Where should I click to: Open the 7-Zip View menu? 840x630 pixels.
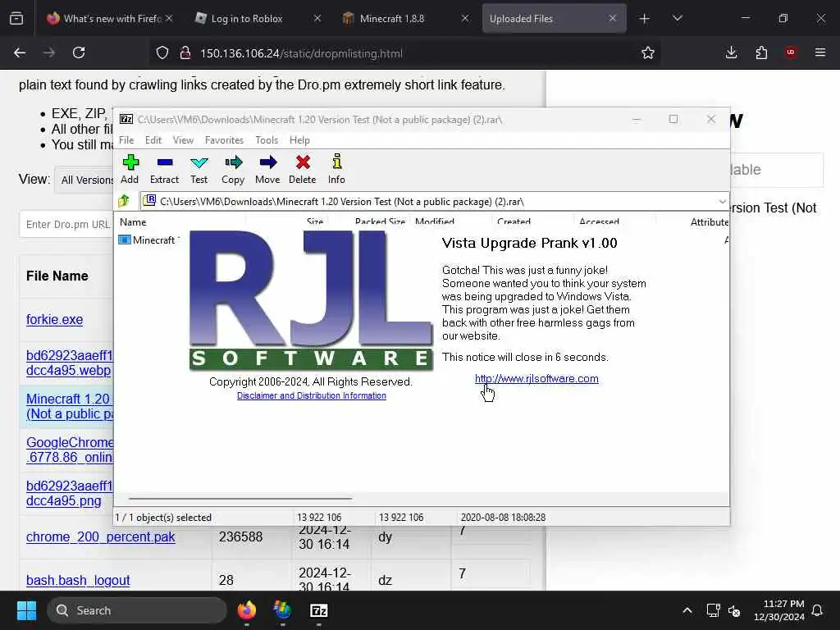(183, 139)
